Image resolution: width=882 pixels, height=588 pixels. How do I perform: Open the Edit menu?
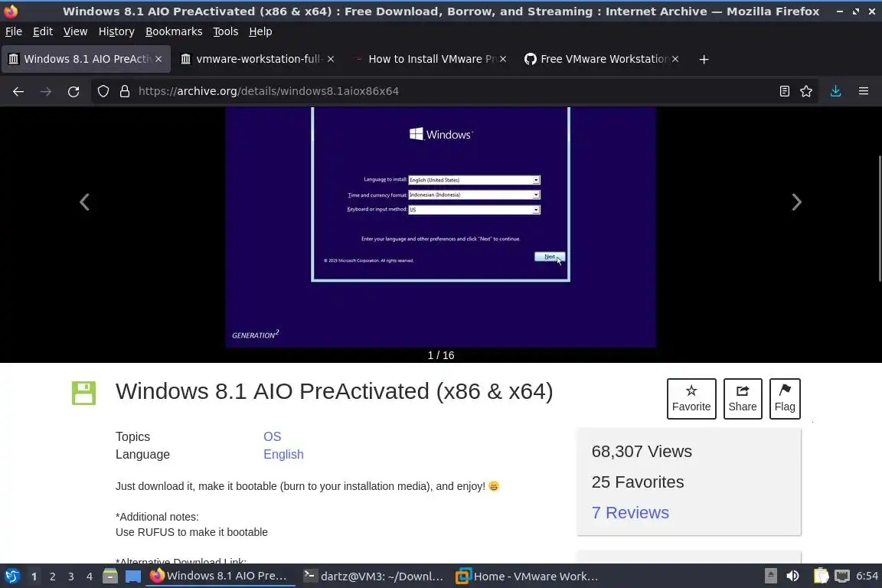(43, 31)
